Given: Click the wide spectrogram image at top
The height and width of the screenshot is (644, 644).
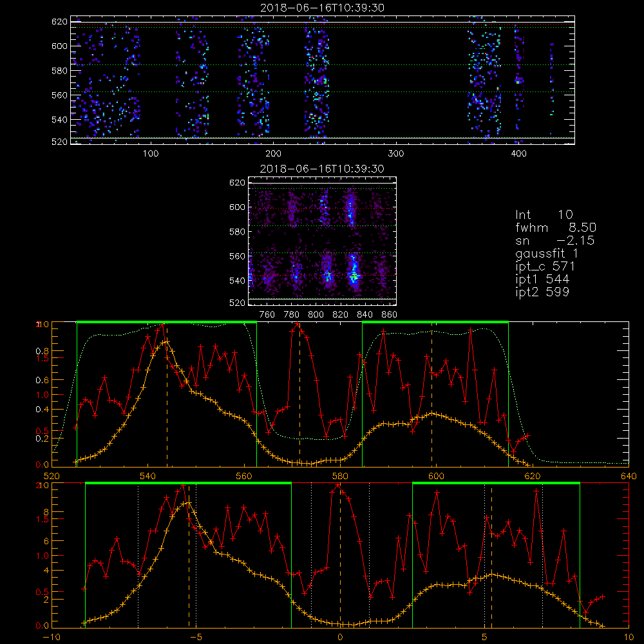Looking at the screenshot, I should click(323, 80).
